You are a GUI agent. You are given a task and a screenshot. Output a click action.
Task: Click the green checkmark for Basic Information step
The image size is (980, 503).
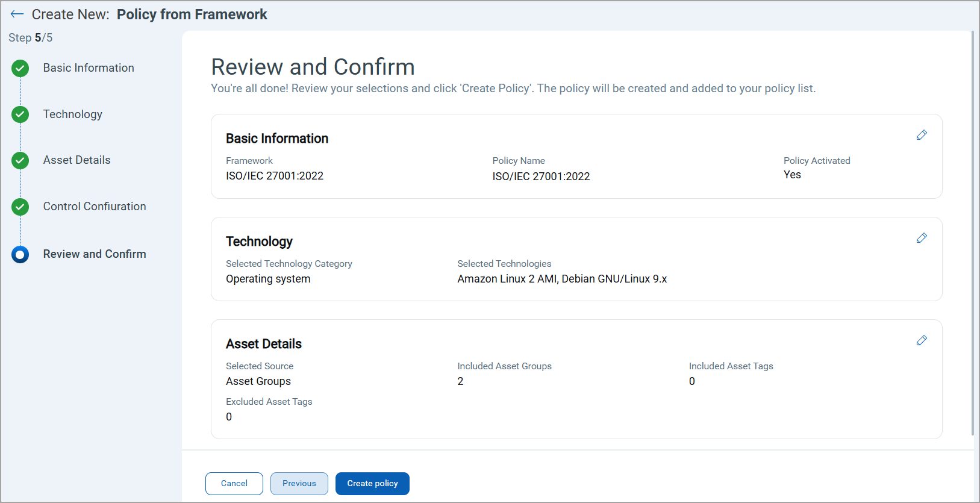tap(20, 69)
